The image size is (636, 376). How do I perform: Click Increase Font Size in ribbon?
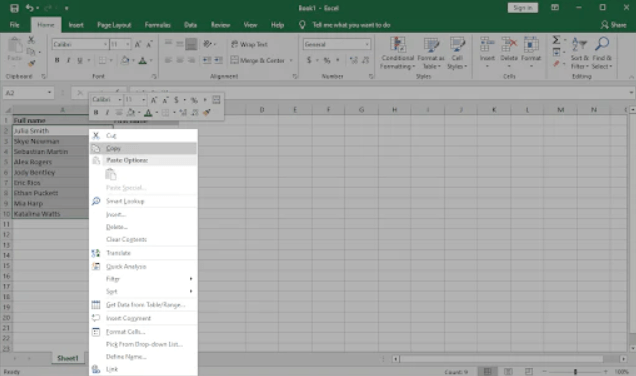(138, 44)
